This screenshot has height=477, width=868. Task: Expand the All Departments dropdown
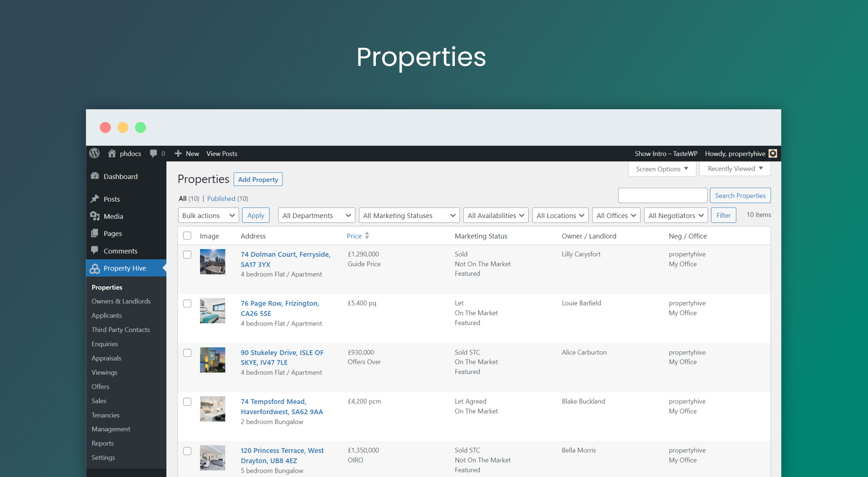pyautogui.click(x=315, y=215)
